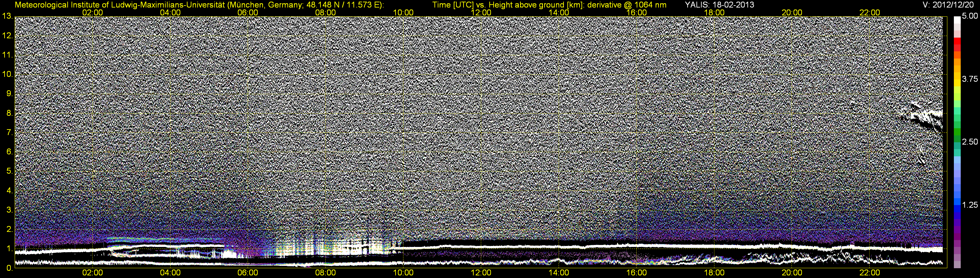Select the 5.00 colorbar value label
The image size is (980, 278).
point(970,16)
